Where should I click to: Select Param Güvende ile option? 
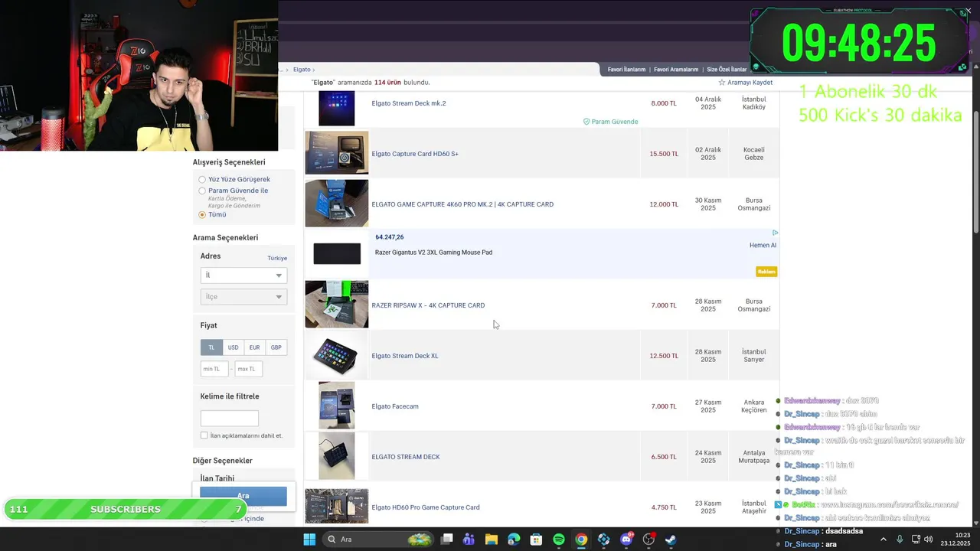pyautogui.click(x=202, y=191)
